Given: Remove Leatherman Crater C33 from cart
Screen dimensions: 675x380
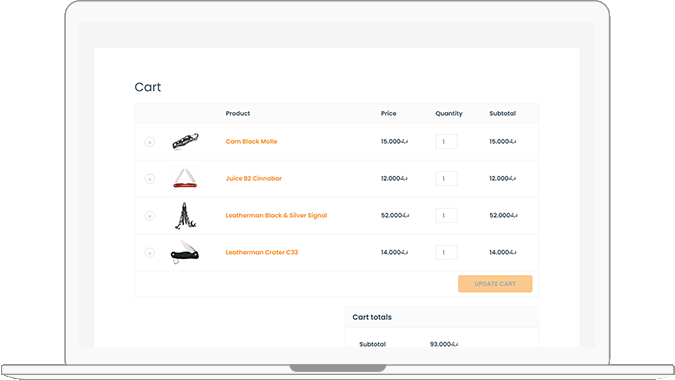Looking at the screenshot, I should [149, 253].
